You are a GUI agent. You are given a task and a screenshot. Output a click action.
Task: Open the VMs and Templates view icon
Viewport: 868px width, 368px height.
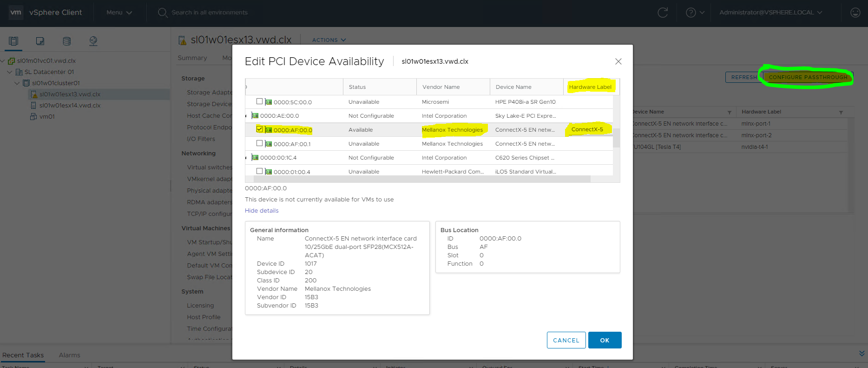point(40,41)
